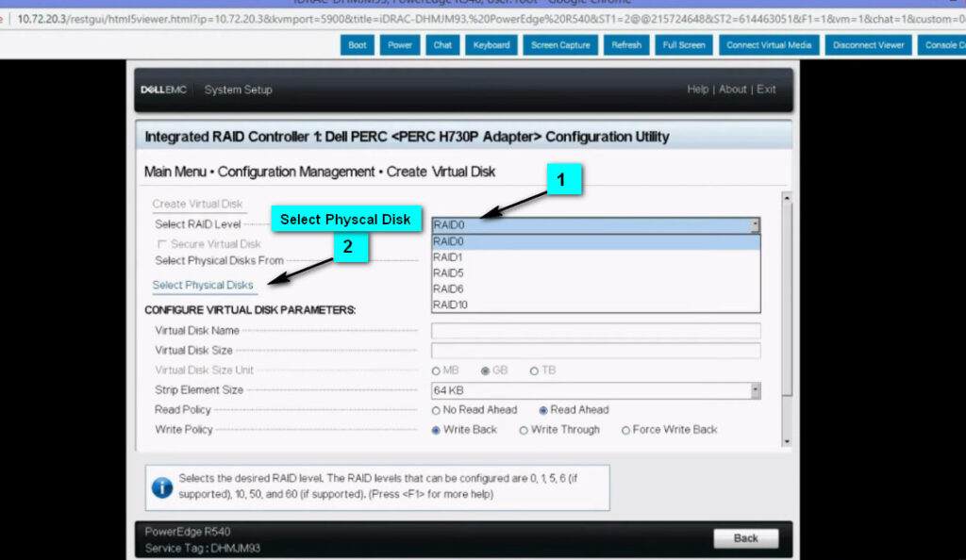
Task: Click the 'Service Tag : DHMJM93' text
Action: (203, 548)
